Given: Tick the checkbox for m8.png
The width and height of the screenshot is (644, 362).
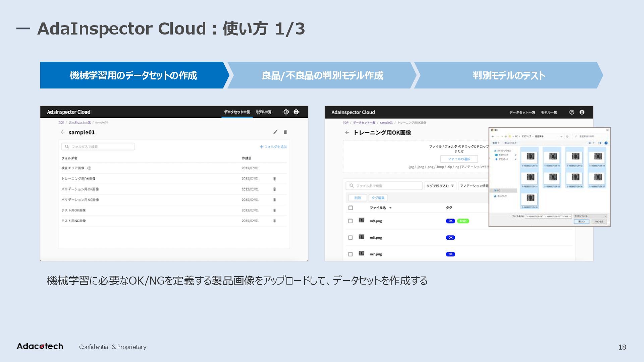Looking at the screenshot, I should (351, 237).
